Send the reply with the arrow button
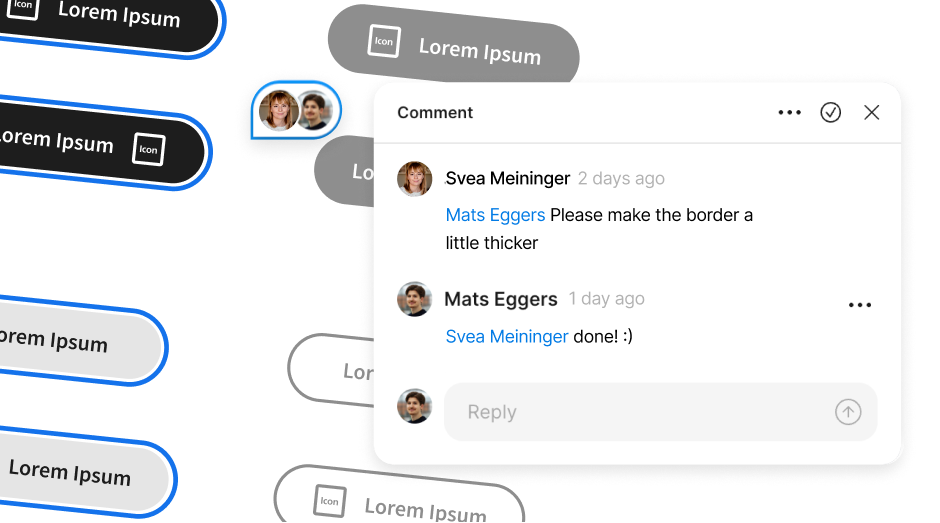Screen dimensions: 940x523 848,412
